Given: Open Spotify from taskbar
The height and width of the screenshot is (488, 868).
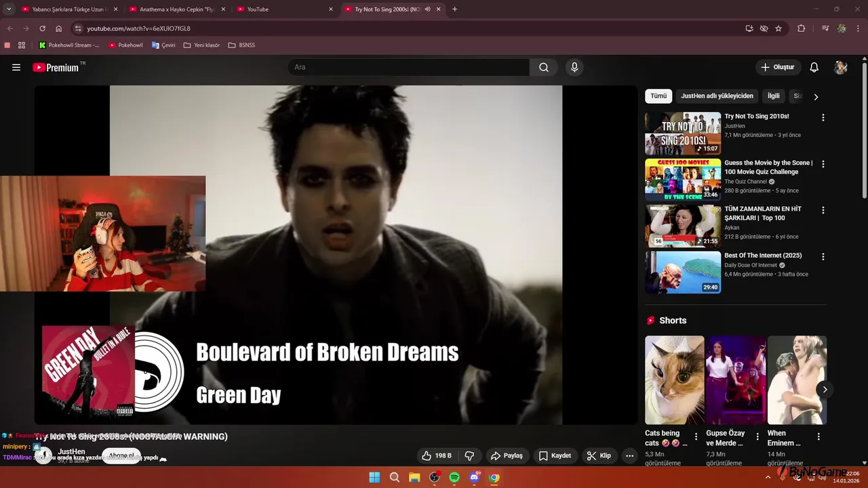Looking at the screenshot, I should [x=454, y=477].
